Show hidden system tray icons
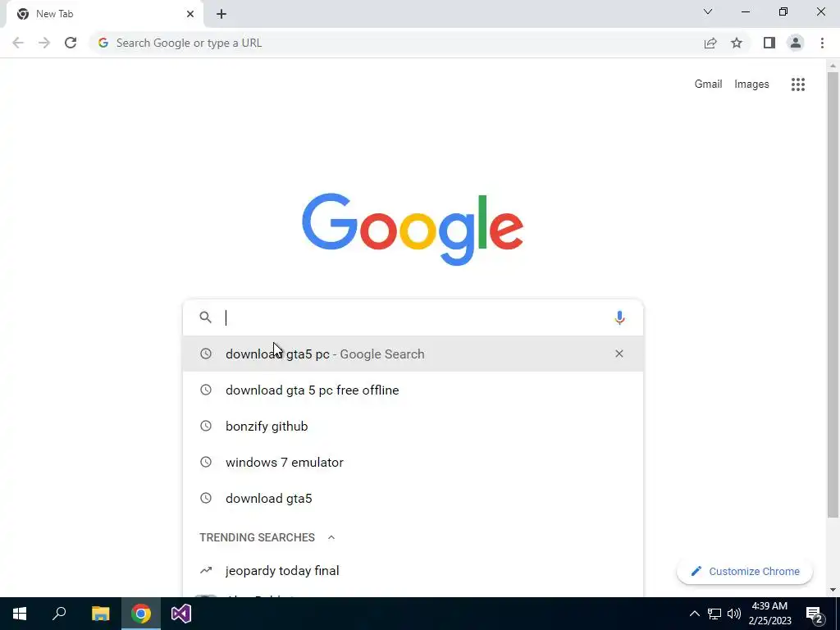 coord(694,614)
